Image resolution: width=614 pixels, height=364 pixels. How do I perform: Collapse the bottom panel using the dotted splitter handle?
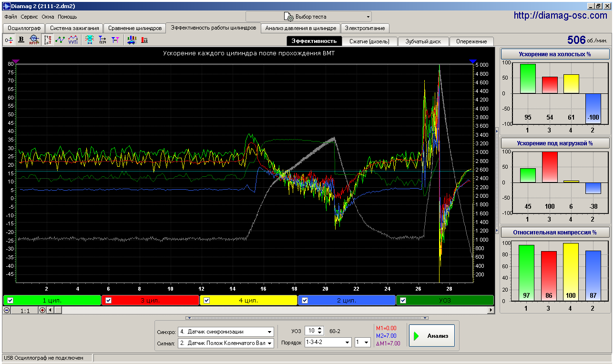[x=307, y=317]
